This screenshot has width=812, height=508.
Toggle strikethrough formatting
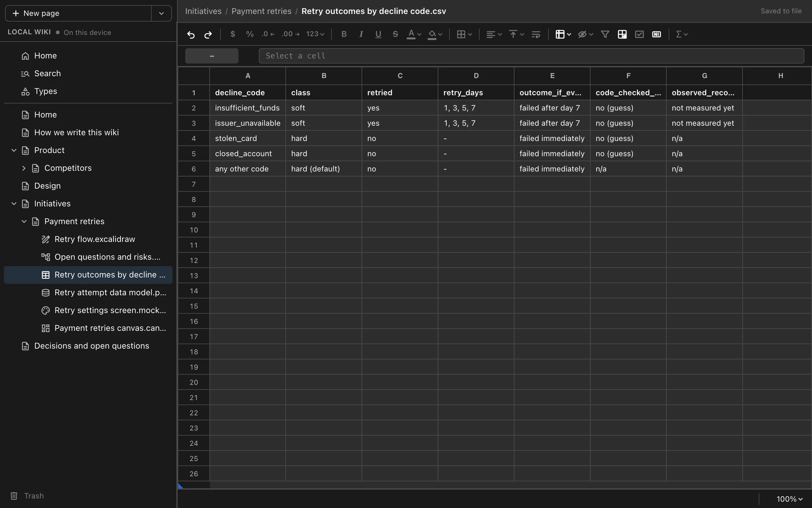point(395,34)
